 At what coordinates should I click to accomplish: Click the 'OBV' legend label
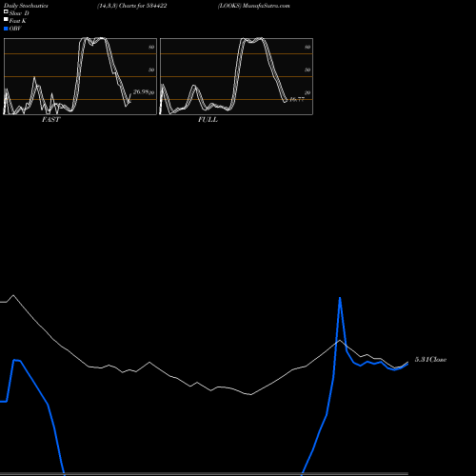[15, 29]
